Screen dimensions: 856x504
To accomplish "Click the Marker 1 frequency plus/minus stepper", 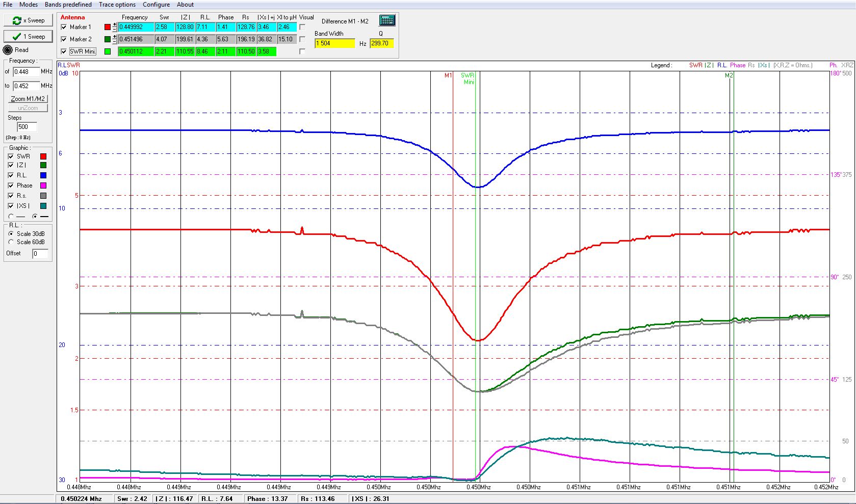I will pos(115,27).
